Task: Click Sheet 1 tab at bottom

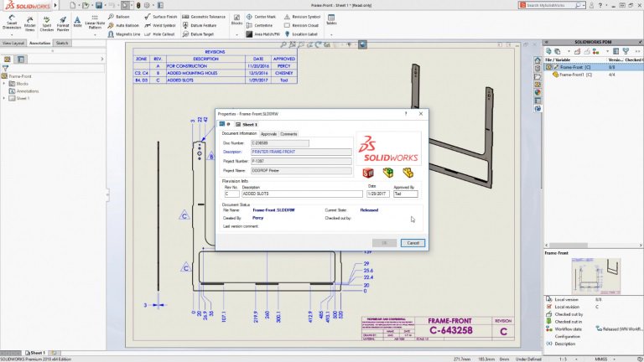Action: [x=35, y=353]
